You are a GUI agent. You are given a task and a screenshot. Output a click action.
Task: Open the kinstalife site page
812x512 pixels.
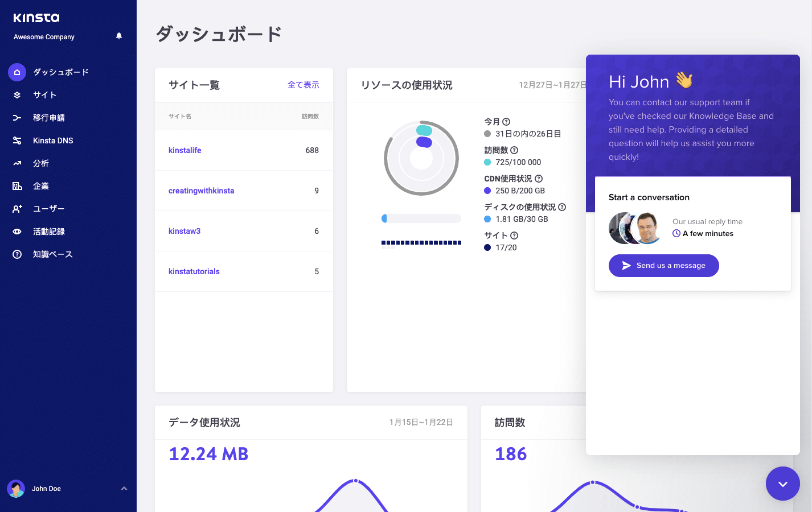pyautogui.click(x=184, y=150)
